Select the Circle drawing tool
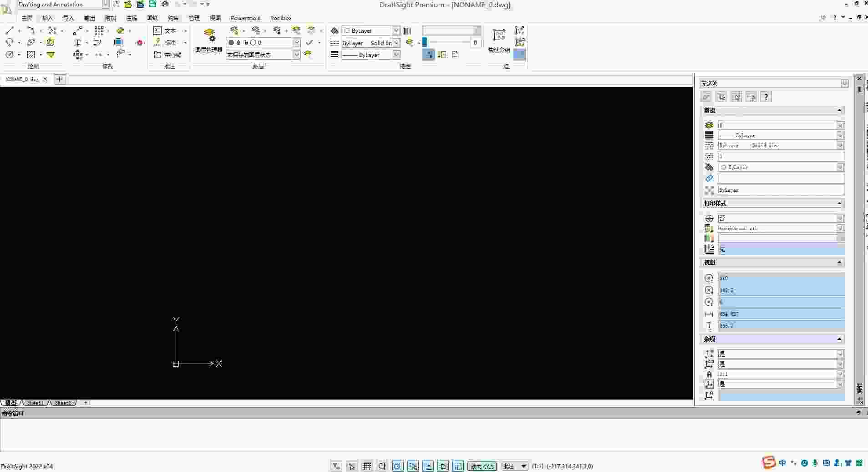Image resolution: width=868 pixels, height=472 pixels. point(10,55)
